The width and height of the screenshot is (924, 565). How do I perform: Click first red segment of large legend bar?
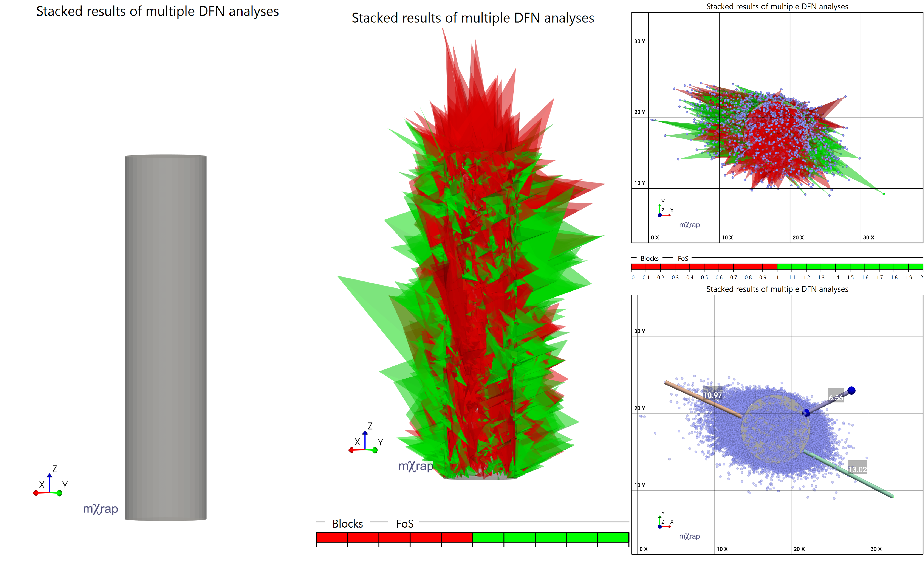(x=332, y=537)
